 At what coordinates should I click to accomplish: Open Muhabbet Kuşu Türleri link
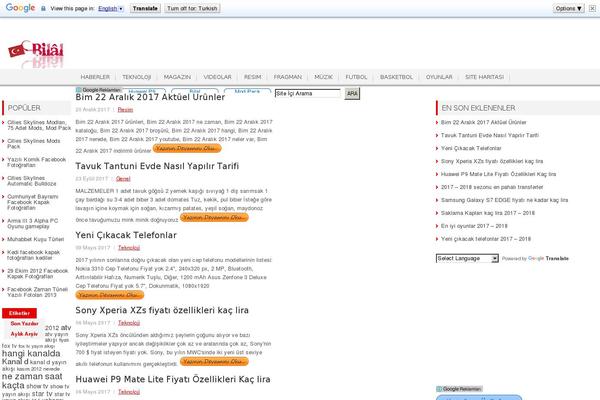(35, 239)
